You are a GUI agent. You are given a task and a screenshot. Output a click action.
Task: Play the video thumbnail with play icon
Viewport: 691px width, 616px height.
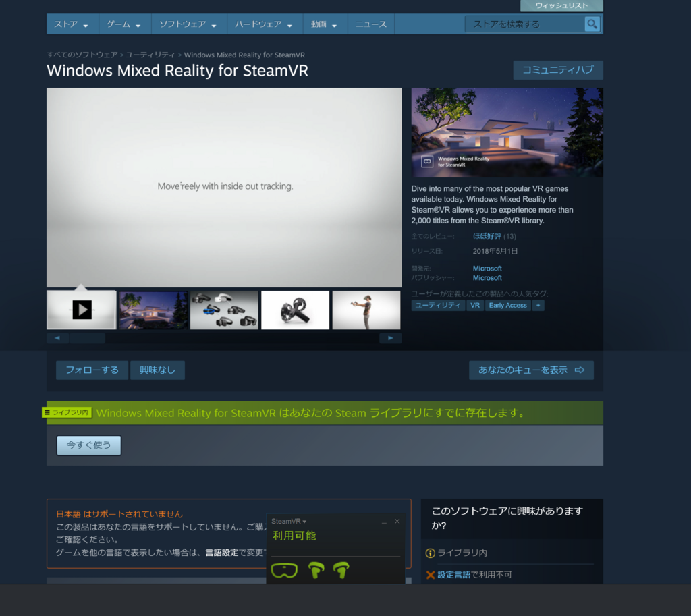82,310
